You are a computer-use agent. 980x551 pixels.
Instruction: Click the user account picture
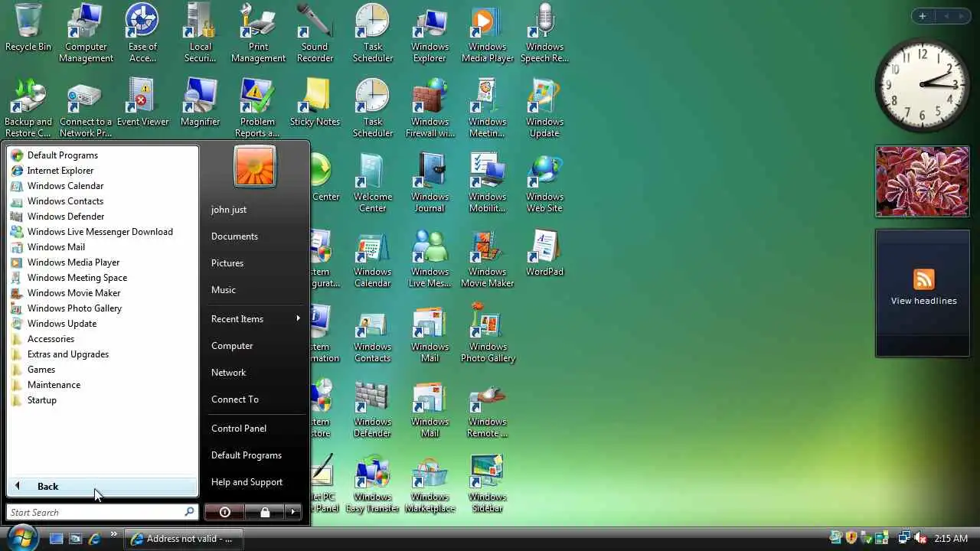coord(255,166)
